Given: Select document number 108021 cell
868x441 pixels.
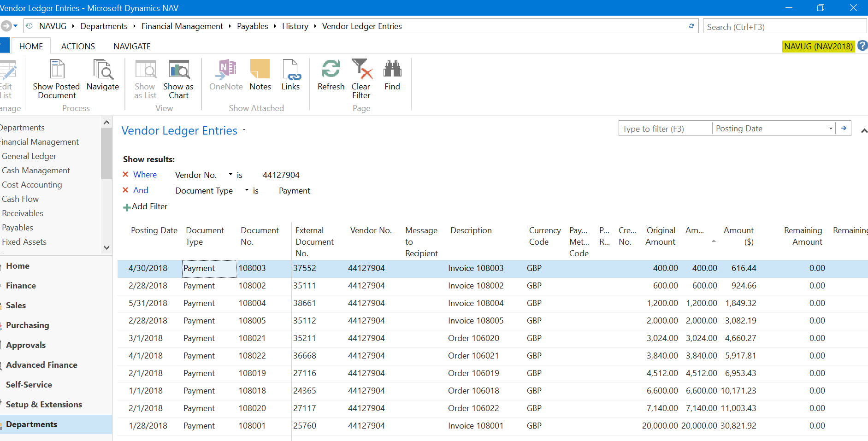Looking at the screenshot, I should coord(252,338).
